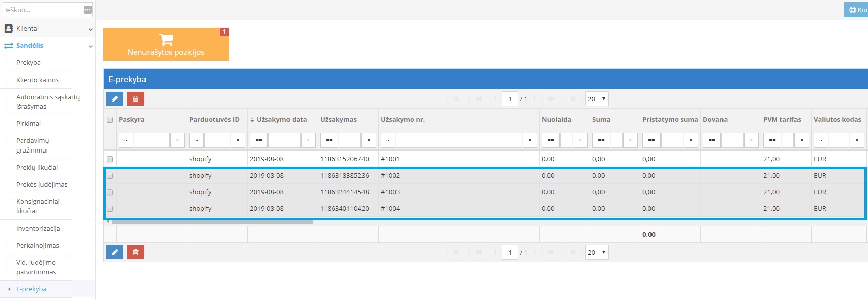Screen dimensions: 868x300
Task: Open Automatinis sąskaitų išrašymas in sidebar
Action: pos(48,102)
